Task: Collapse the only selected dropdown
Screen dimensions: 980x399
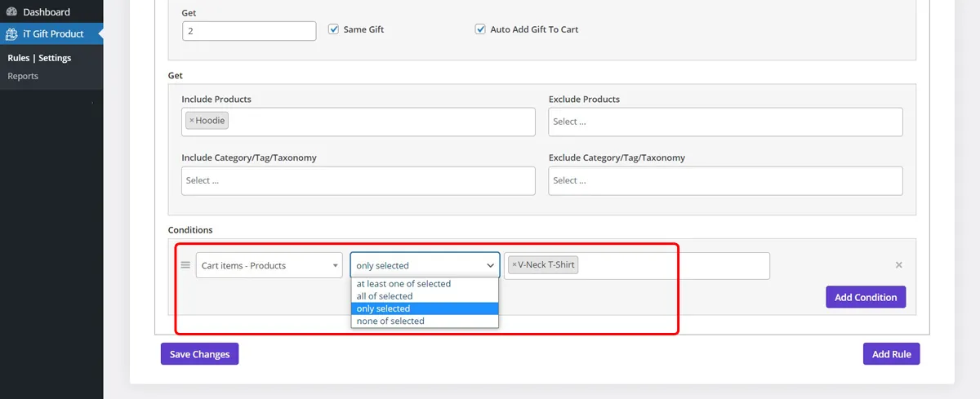Action: [425, 265]
